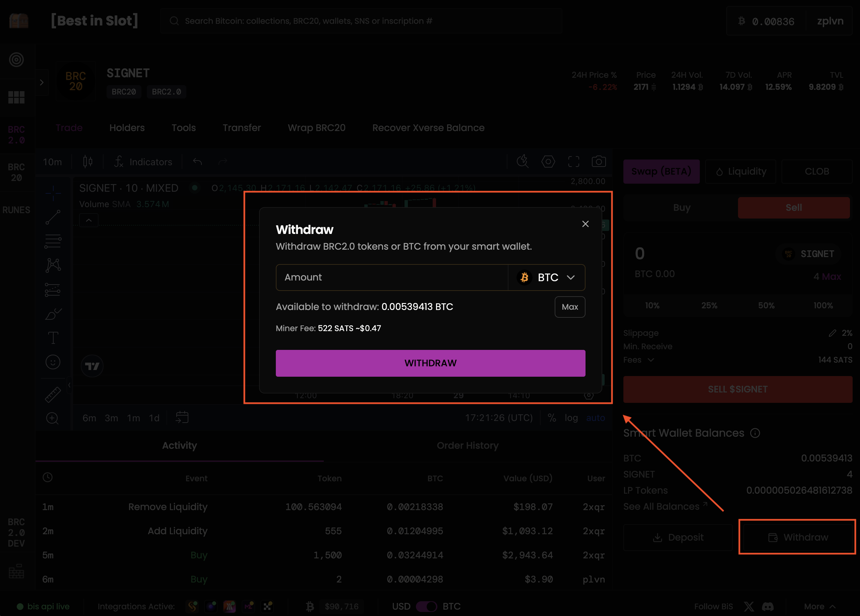This screenshot has height=616, width=860.
Task: Select the 50% amount preset
Action: 766,306
